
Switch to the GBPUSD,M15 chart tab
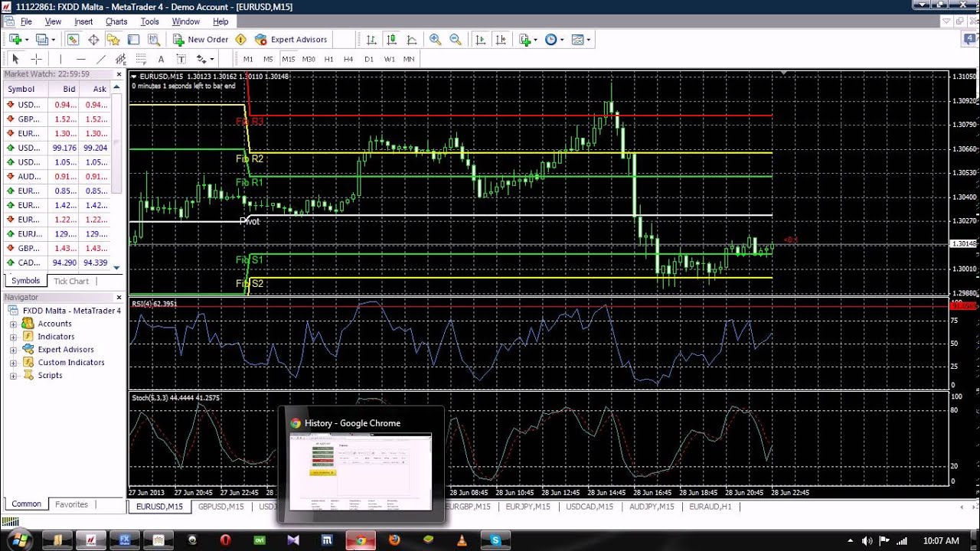pos(220,507)
